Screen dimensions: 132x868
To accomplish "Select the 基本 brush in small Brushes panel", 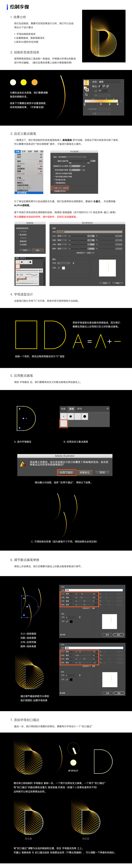I will click(x=29, y=271).
